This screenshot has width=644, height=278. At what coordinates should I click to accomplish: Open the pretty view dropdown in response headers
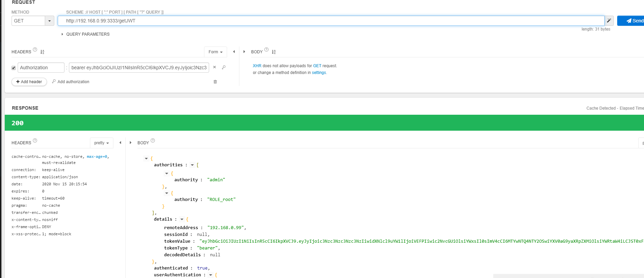(102, 143)
